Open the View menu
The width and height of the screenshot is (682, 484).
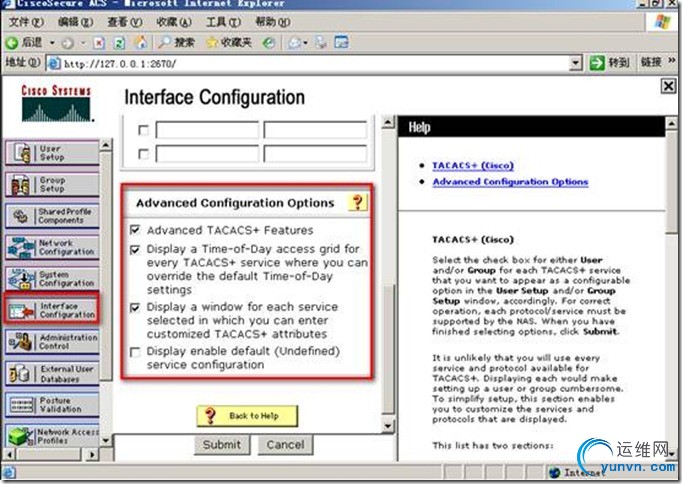(124, 22)
